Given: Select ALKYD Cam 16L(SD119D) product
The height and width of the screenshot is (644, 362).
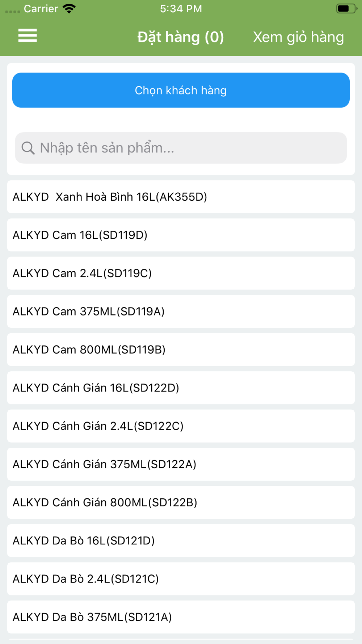Looking at the screenshot, I should 181,235.
